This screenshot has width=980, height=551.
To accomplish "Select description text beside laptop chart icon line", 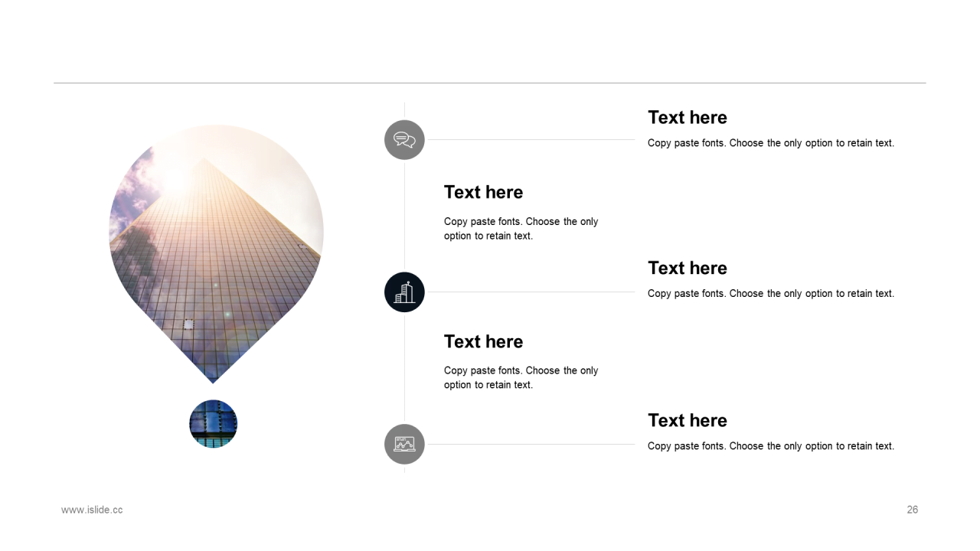I will click(771, 446).
